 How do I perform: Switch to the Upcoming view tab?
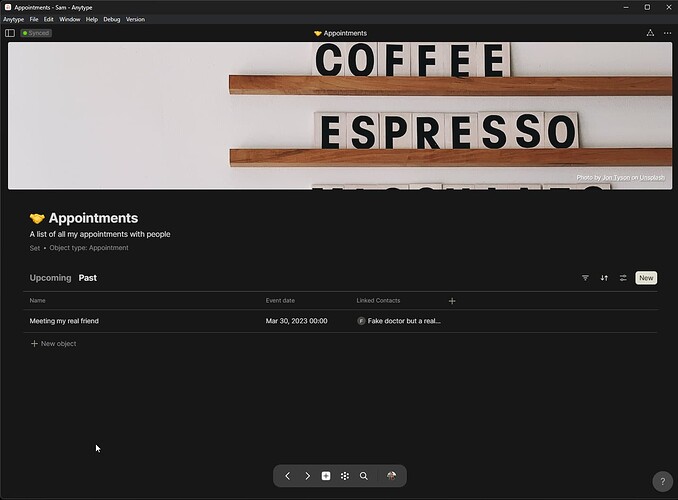pyautogui.click(x=50, y=278)
